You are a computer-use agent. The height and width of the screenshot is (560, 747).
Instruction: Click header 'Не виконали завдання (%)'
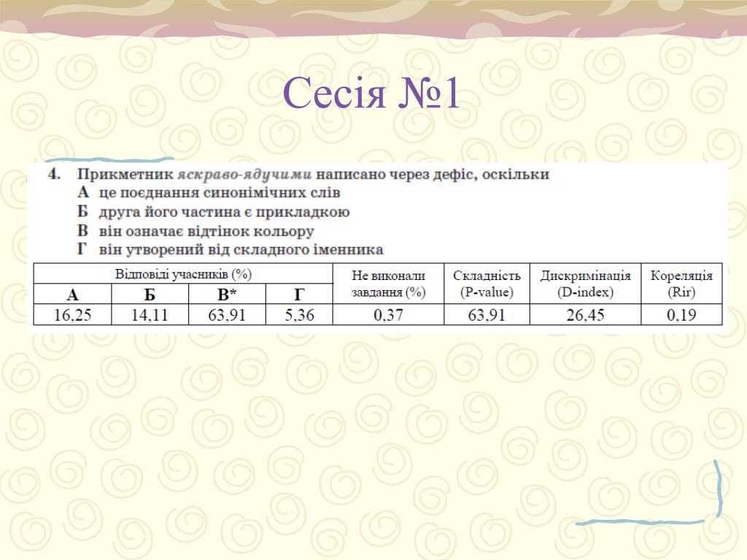point(388,284)
